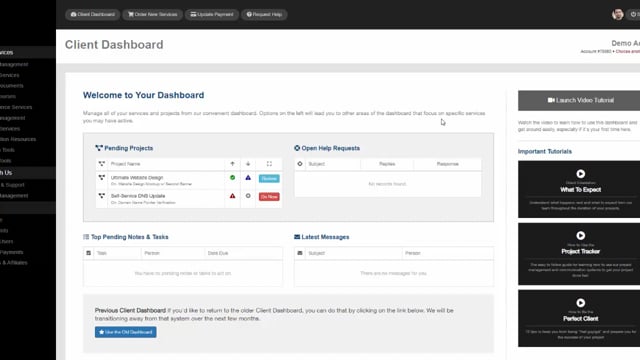Click green check on Ultimate Website Design
This screenshot has height=360, width=640.
[x=232, y=178]
